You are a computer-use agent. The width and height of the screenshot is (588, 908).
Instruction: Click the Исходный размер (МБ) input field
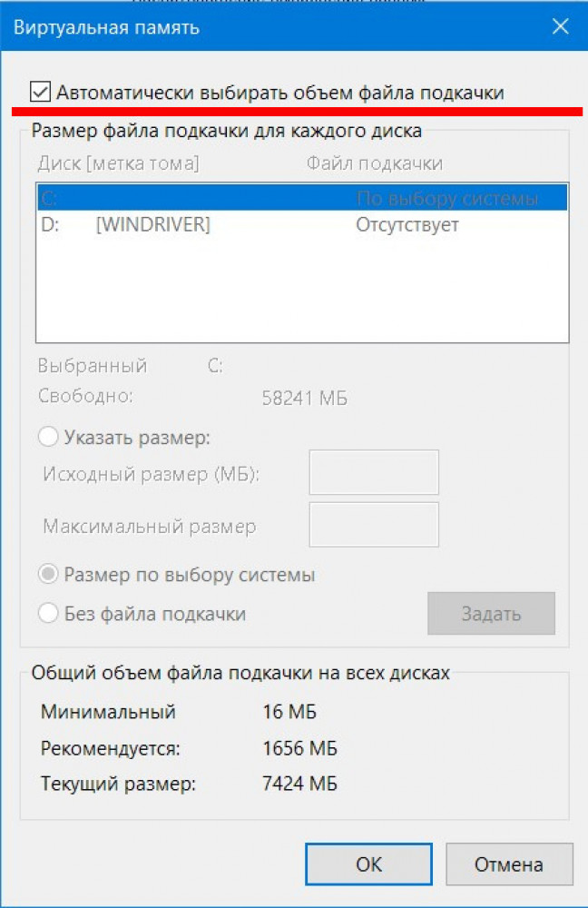pyautogui.click(x=374, y=472)
